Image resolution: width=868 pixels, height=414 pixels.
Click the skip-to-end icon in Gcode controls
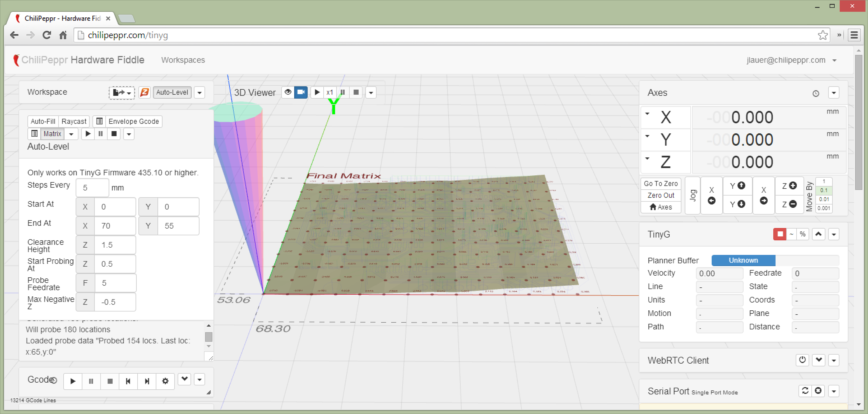pyautogui.click(x=147, y=381)
